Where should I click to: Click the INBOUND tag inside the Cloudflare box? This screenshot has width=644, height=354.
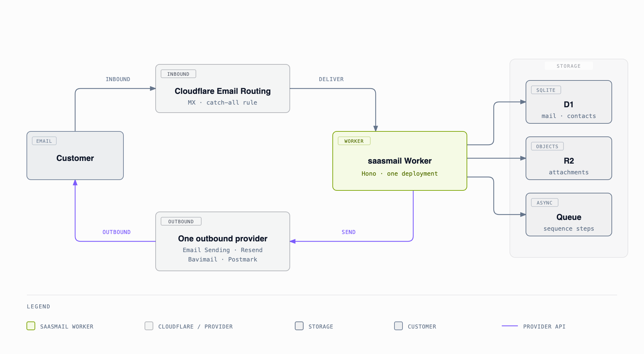[178, 74]
